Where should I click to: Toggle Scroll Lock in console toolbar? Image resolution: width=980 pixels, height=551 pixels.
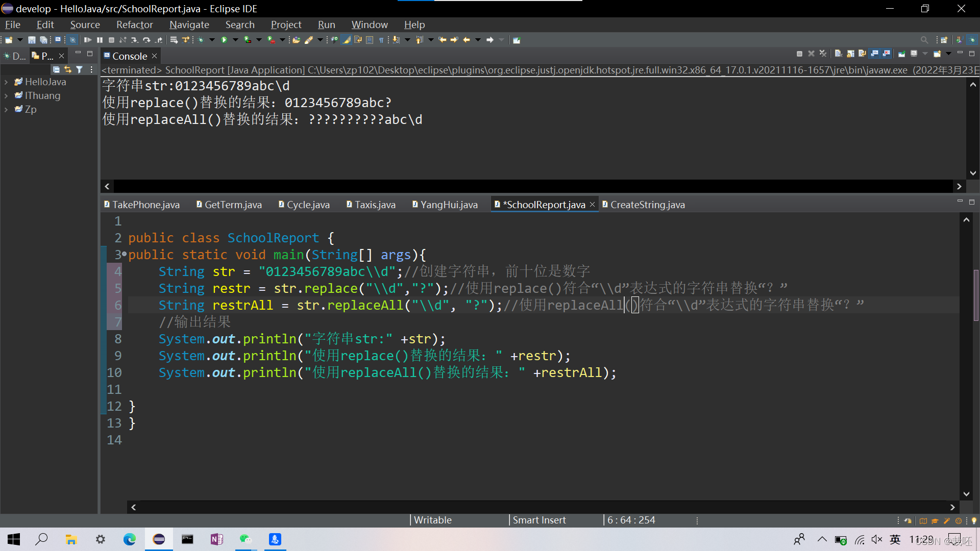[850, 54]
